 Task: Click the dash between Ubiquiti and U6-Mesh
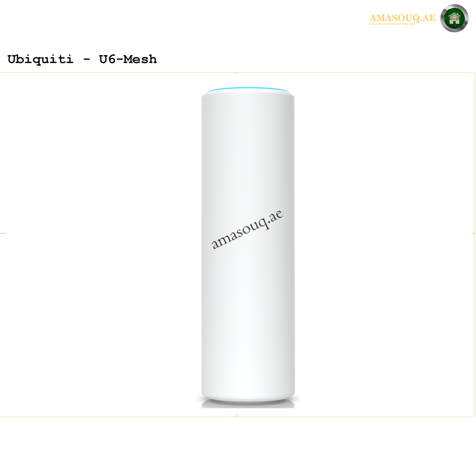coord(86,60)
